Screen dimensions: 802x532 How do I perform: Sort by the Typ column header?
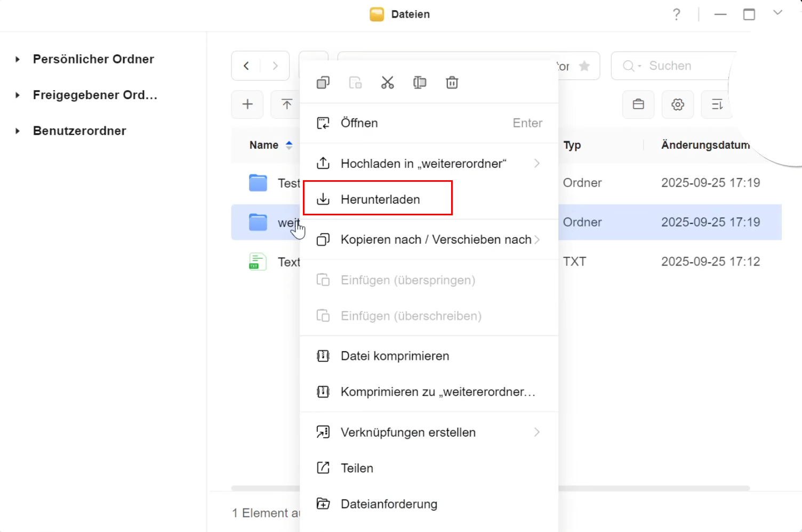[x=572, y=145]
